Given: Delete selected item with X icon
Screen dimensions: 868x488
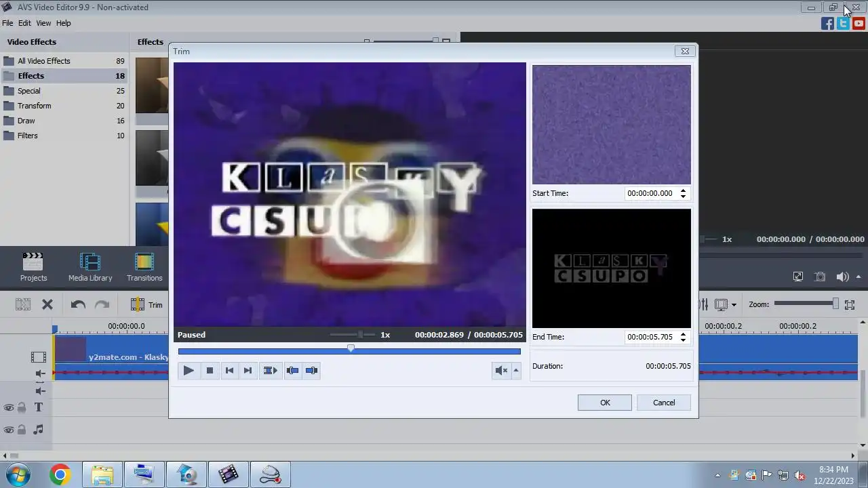Looking at the screenshot, I should click(47, 305).
